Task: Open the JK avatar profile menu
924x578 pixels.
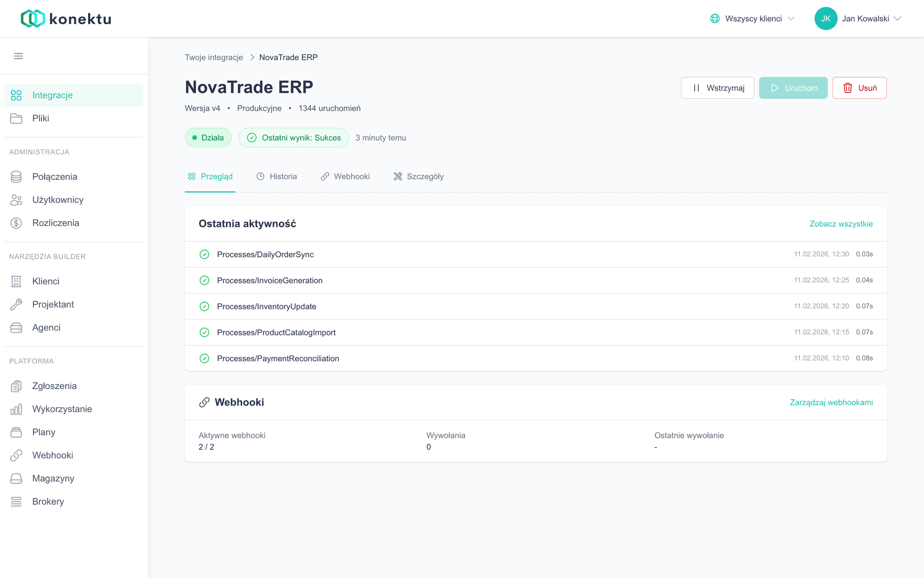Action: point(826,18)
